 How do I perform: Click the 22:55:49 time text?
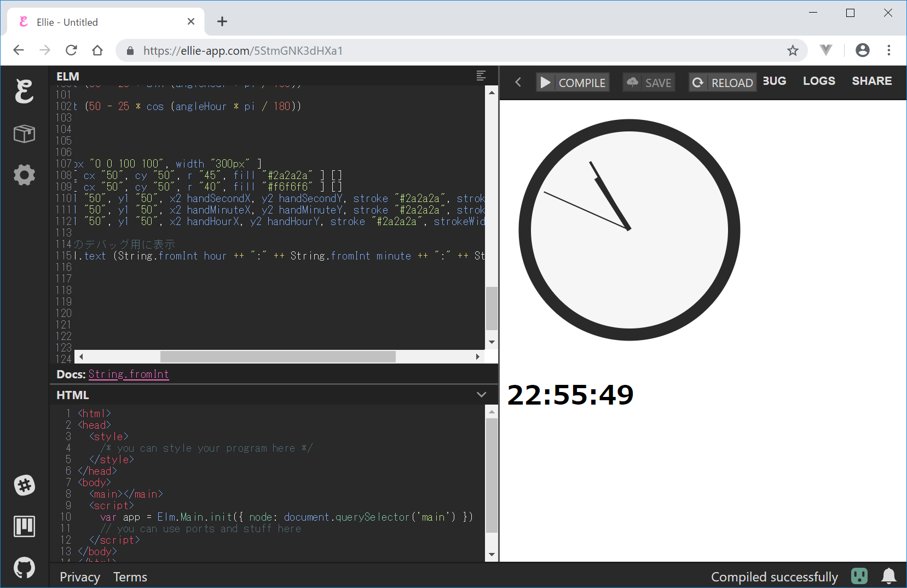point(570,395)
